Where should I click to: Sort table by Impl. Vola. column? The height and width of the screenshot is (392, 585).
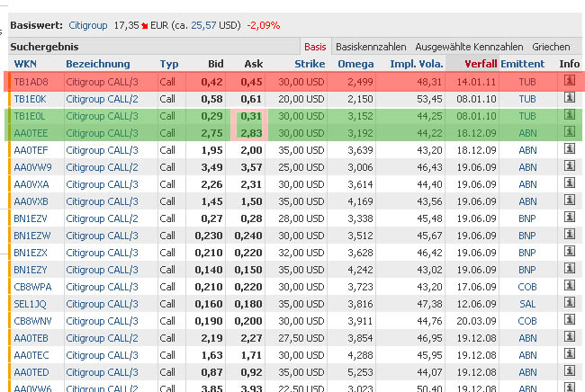417,64
